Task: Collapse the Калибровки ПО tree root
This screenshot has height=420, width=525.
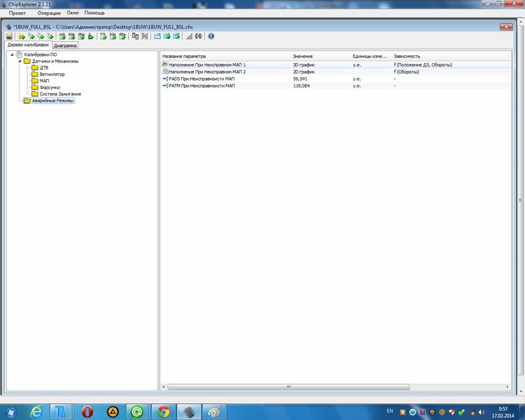Action: pyautogui.click(x=11, y=55)
